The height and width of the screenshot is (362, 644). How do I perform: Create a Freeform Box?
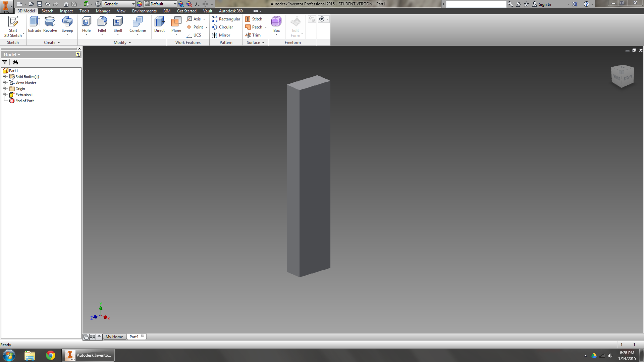click(x=276, y=25)
